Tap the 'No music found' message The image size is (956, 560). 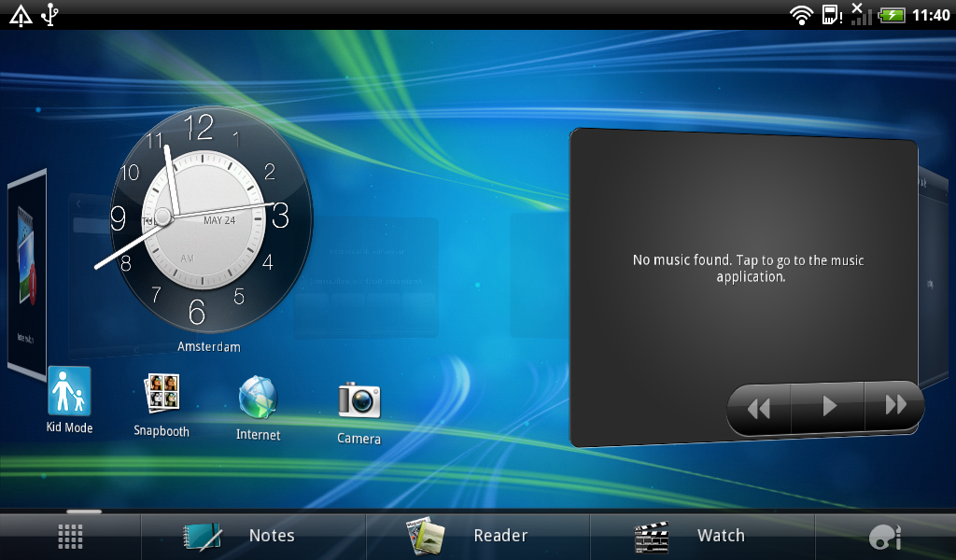point(749,268)
